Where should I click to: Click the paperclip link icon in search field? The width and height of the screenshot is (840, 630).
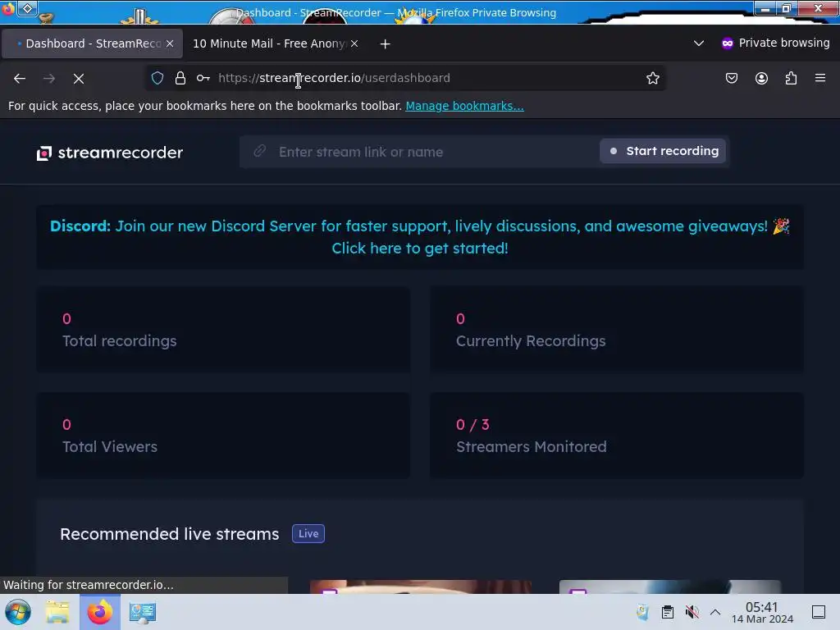tap(260, 151)
